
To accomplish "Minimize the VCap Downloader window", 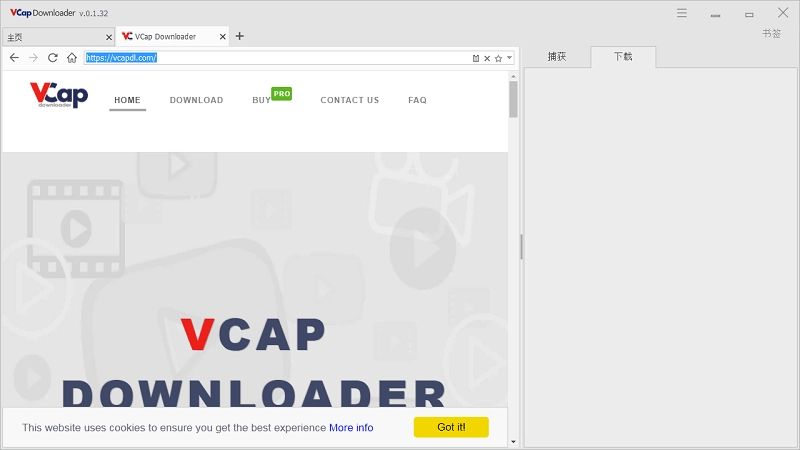I will point(715,15).
